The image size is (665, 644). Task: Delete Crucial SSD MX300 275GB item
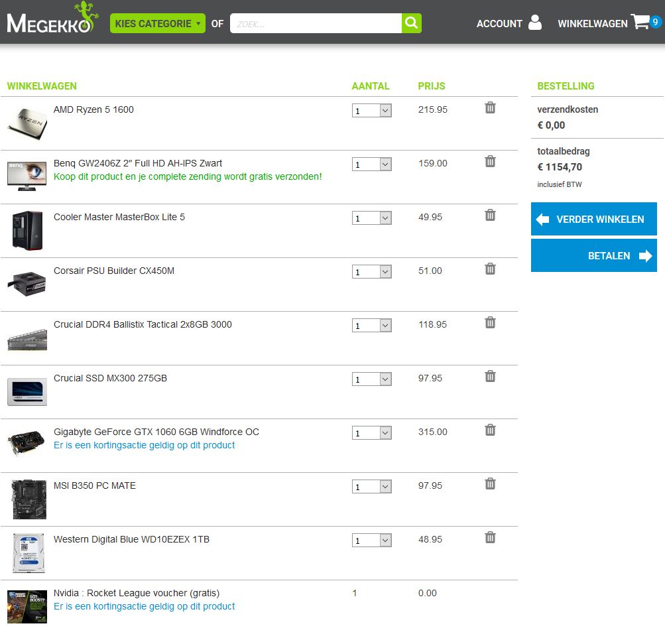(x=490, y=376)
